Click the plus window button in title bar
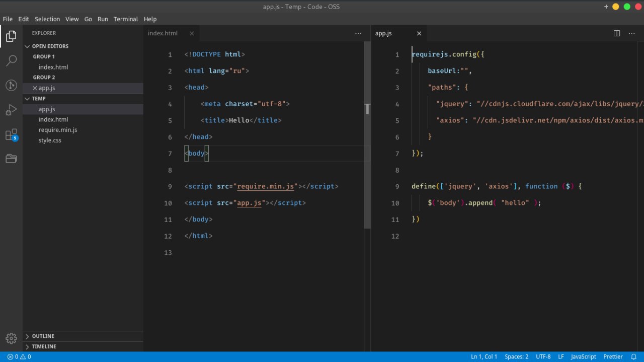 (x=606, y=7)
